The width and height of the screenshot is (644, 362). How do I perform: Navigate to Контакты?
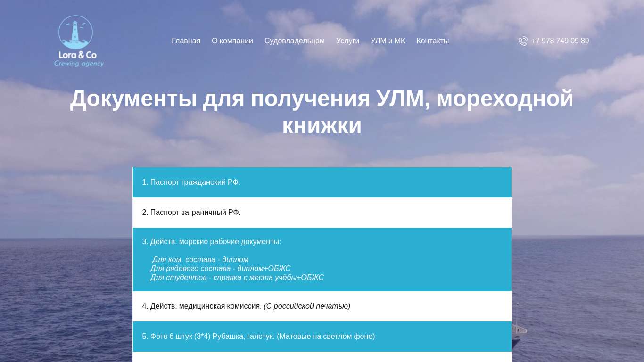432,41
